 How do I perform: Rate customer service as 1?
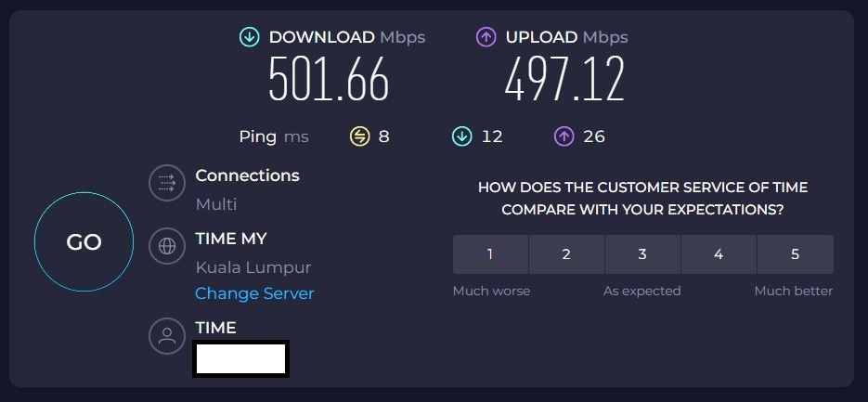pos(490,254)
